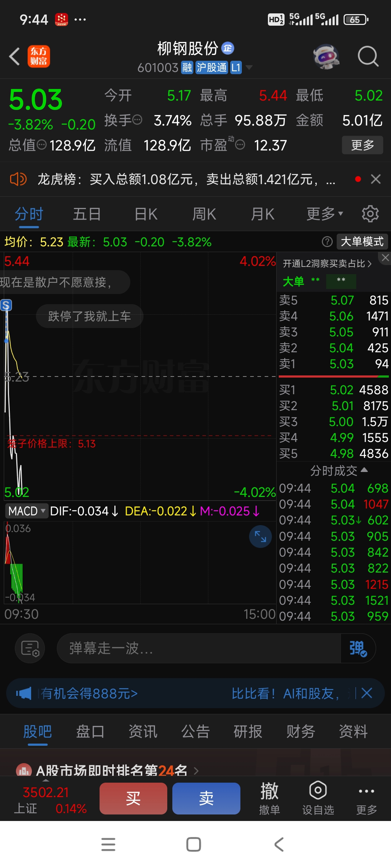Image resolution: width=391 pixels, height=868 pixels.
Task: Tap the 撤单 cancel order button
Action: pos(269,799)
